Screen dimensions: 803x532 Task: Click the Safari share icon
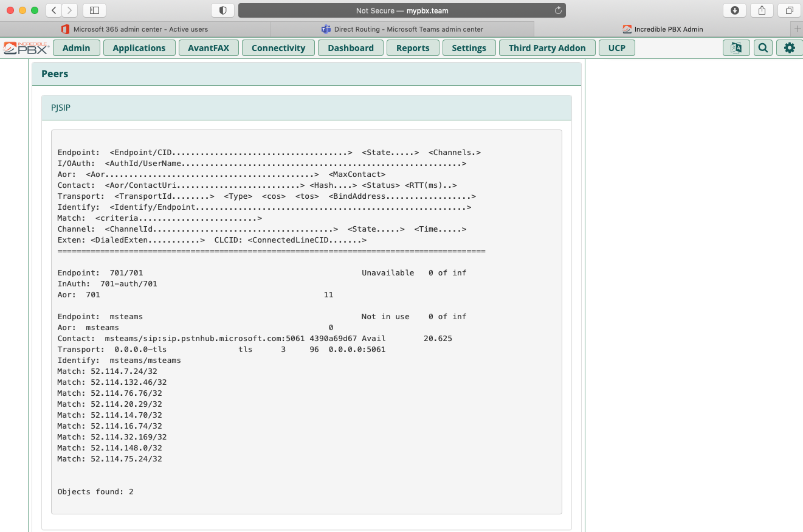point(762,10)
